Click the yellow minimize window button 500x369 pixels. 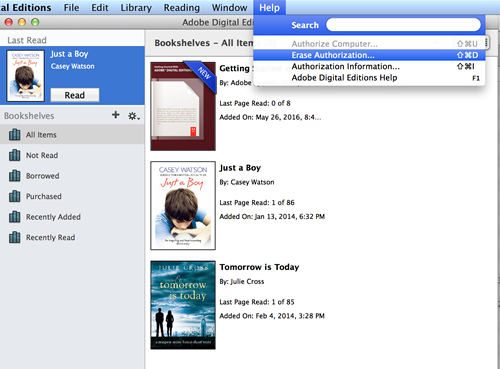point(22,22)
